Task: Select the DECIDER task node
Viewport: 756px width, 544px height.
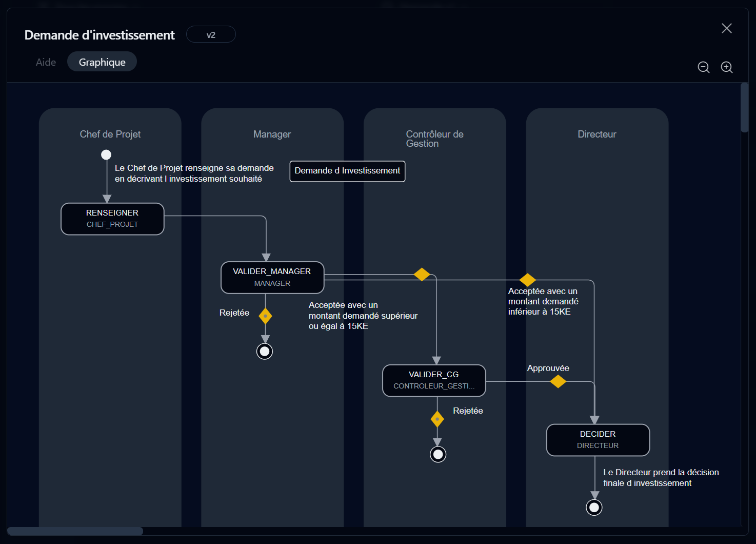Action: tap(598, 440)
